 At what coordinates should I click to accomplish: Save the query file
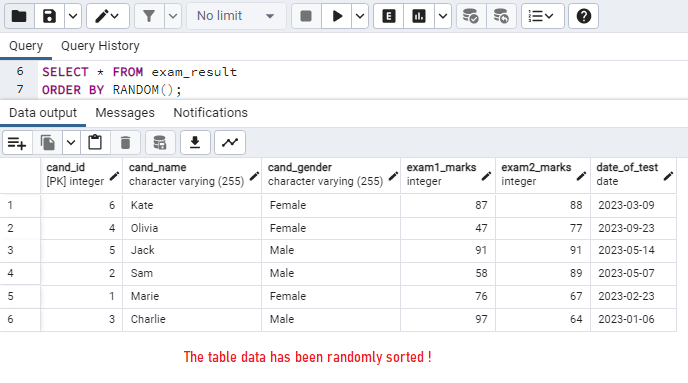(49, 16)
